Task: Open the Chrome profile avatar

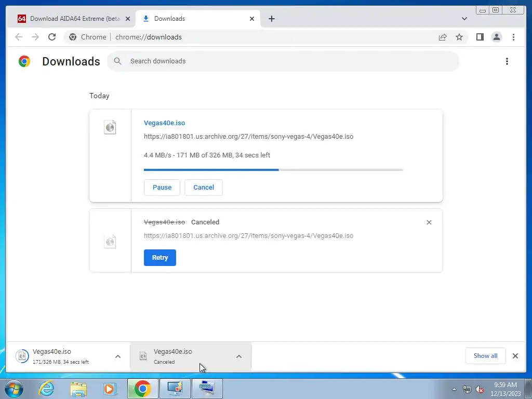Action: pyautogui.click(x=496, y=37)
